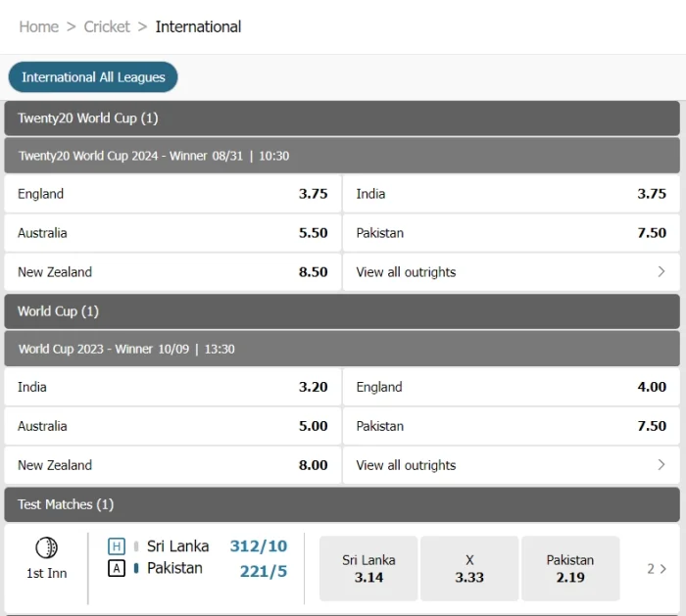
Task: Collapse Test Matches (1) section
Action: [x=342, y=504]
